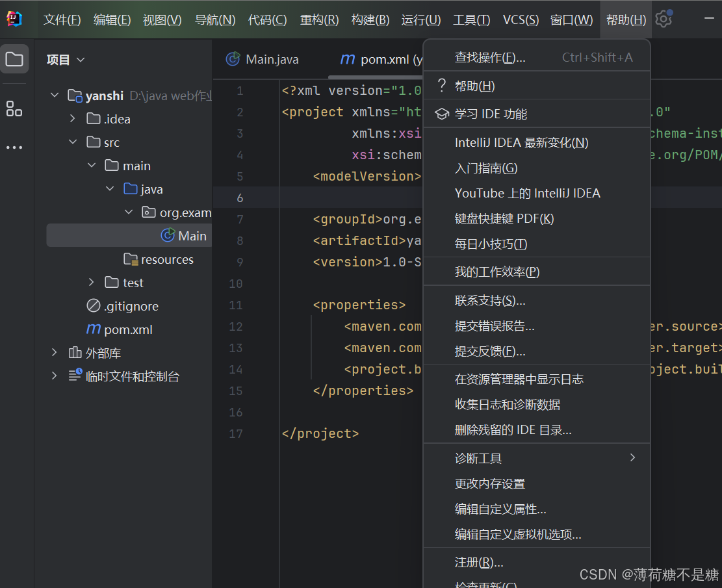The width and height of the screenshot is (722, 588).
Task: Open IDE settings gear icon
Action: click(664, 19)
